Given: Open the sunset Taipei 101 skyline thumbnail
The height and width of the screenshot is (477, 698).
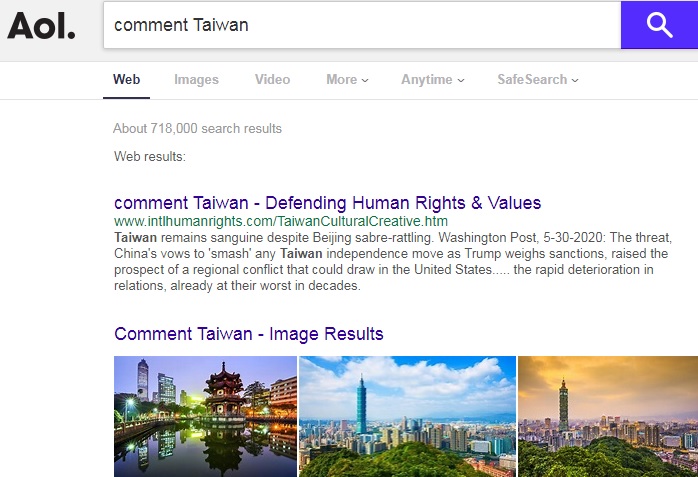Looking at the screenshot, I should click(608, 416).
